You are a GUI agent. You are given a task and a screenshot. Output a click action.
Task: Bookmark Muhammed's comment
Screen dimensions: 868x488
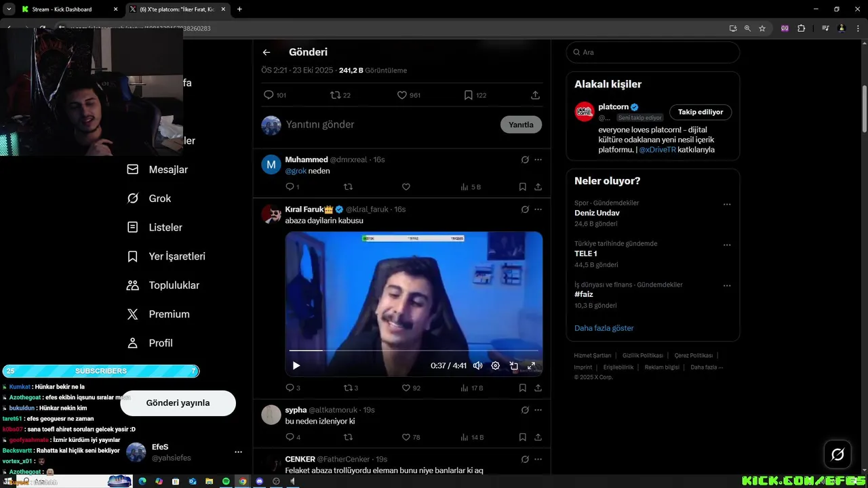click(523, 187)
